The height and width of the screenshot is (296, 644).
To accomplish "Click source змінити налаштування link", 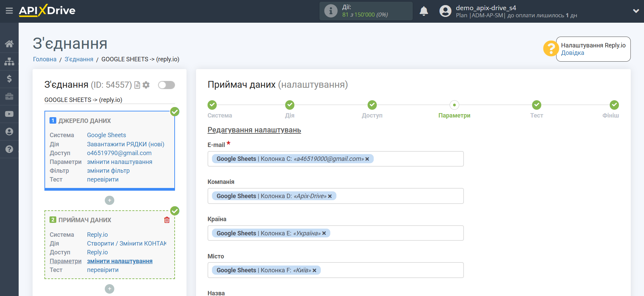I will [120, 162].
